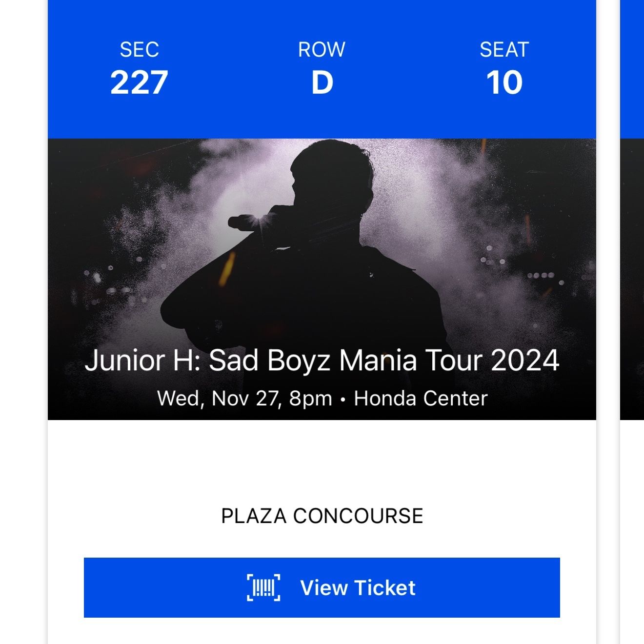Screen dimensions: 644x644
Task: Open the View Ticket button
Action: 322,587
